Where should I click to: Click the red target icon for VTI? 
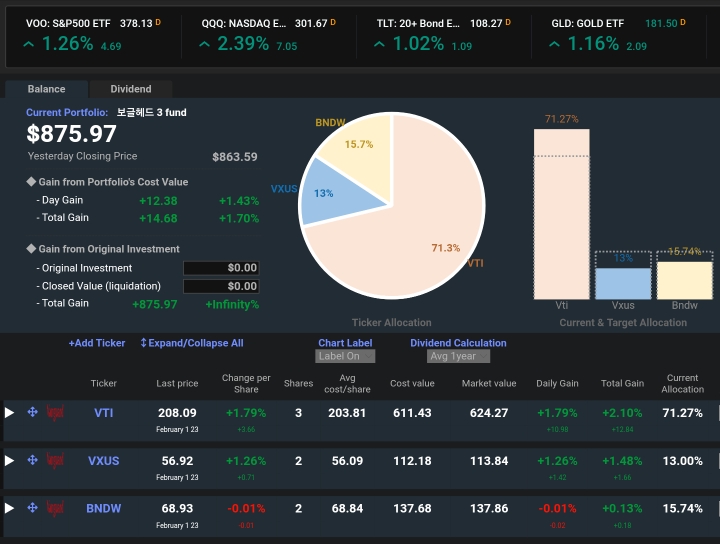[x=55, y=413]
